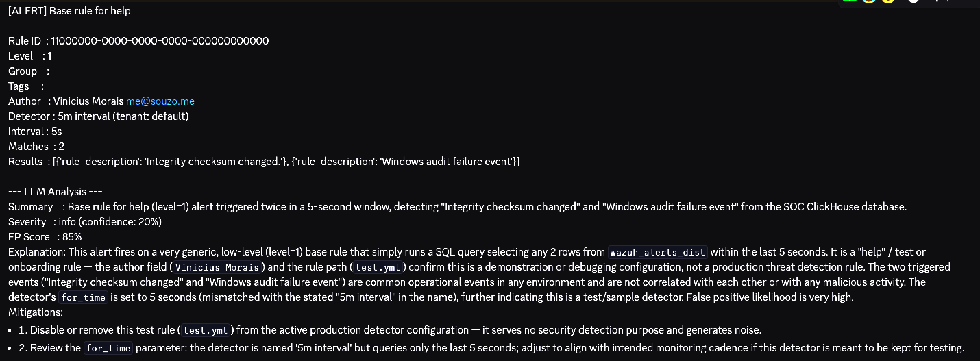Click the Results line with rule descriptions
The image size is (980, 361).
point(264,162)
